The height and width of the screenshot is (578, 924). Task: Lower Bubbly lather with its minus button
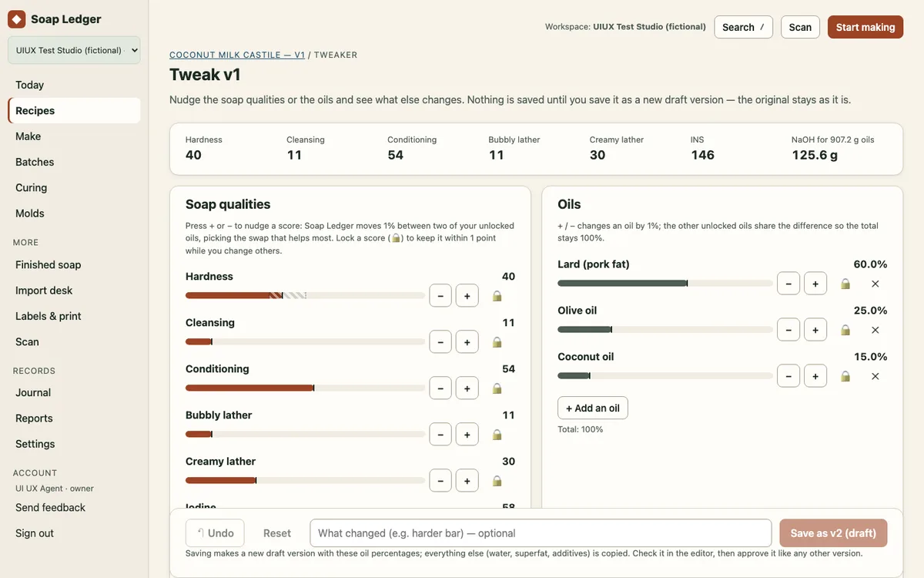click(x=440, y=435)
